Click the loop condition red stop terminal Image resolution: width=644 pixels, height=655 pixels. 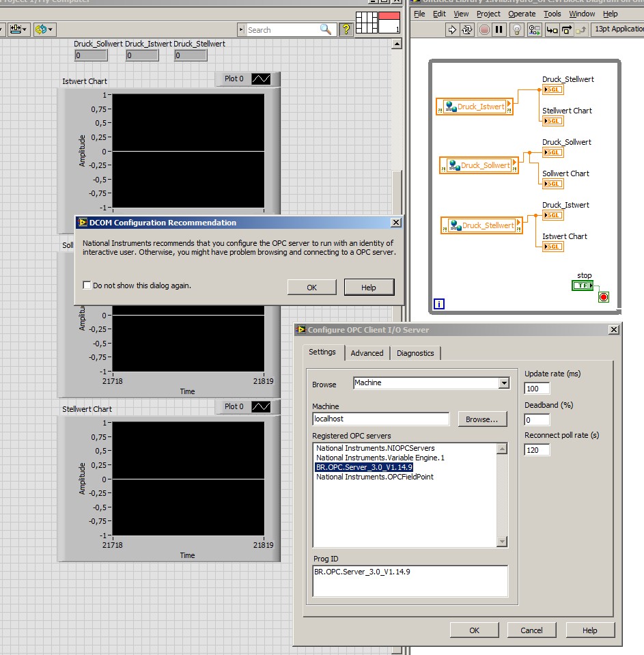pyautogui.click(x=604, y=297)
